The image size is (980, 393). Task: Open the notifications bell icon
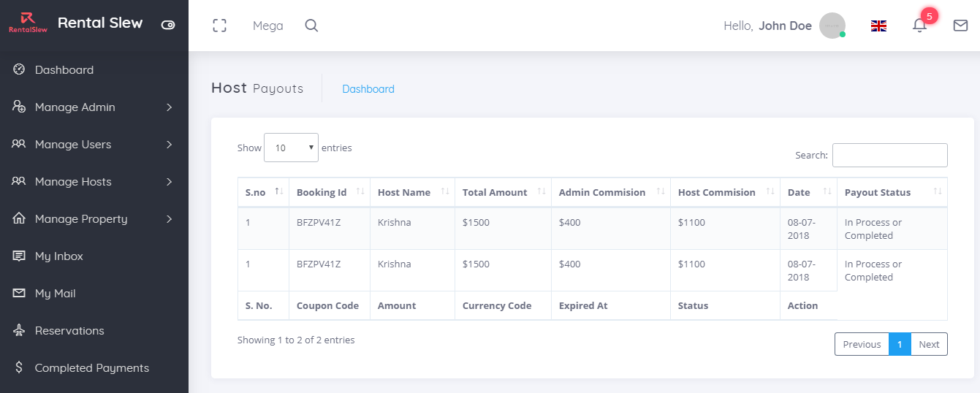919,26
